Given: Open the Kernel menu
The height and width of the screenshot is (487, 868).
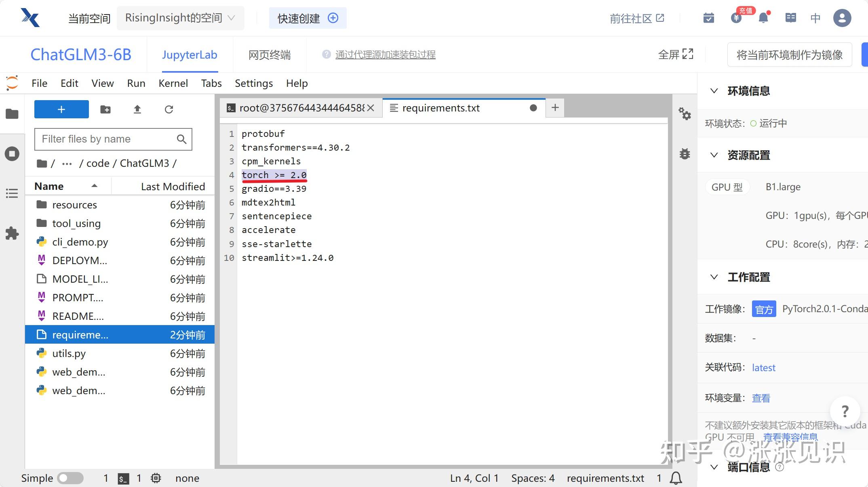Looking at the screenshot, I should [173, 83].
